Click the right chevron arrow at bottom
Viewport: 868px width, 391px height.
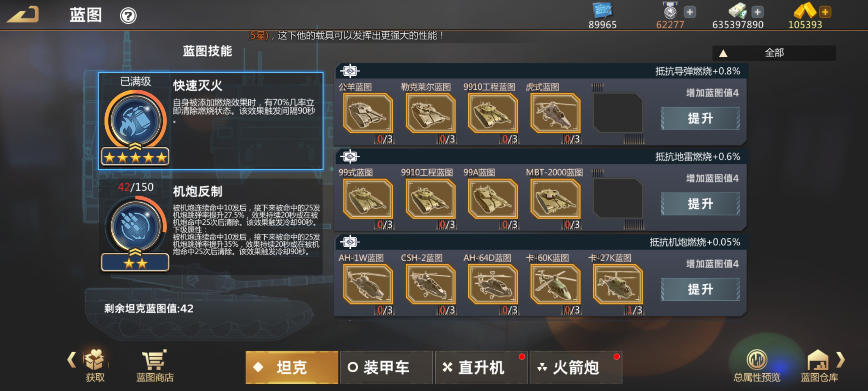[x=841, y=360]
